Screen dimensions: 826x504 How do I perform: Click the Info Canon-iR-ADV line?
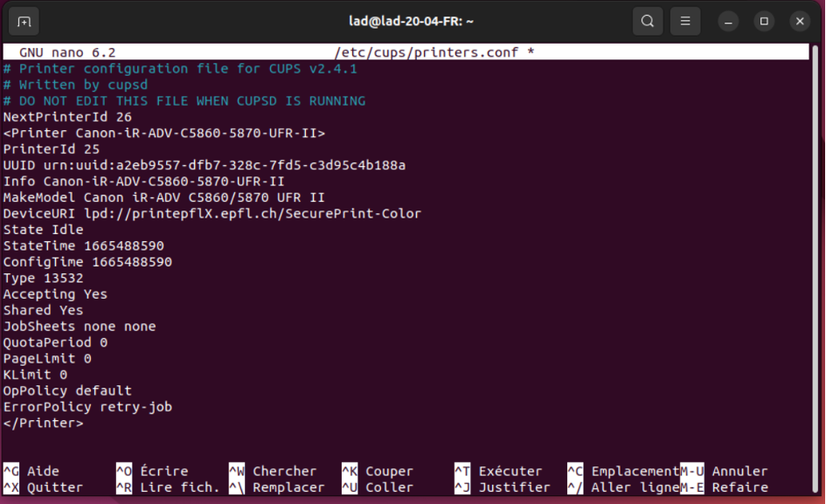click(144, 182)
